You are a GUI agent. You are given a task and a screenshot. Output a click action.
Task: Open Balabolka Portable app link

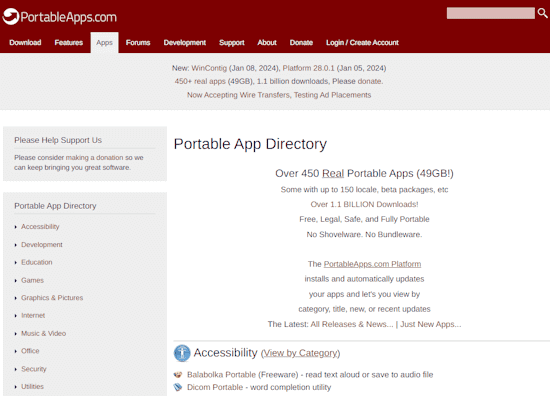(x=221, y=375)
